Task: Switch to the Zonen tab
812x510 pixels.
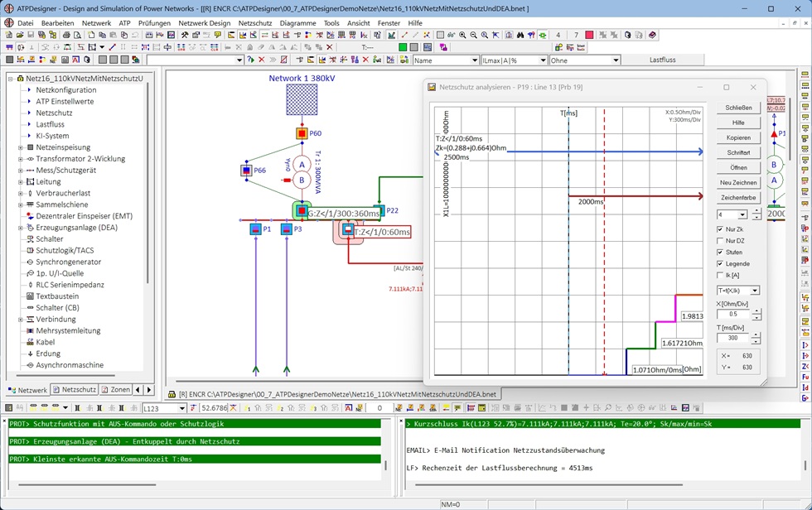Action: [115, 389]
